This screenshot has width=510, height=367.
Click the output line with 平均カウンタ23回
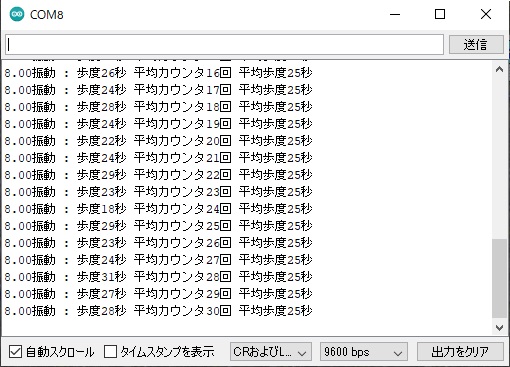159,192
